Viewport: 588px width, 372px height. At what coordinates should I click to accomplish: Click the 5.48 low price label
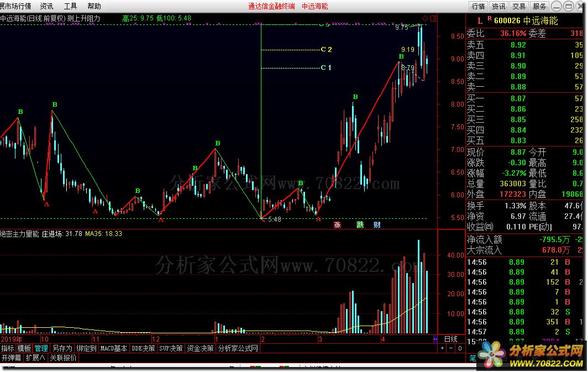pos(275,219)
